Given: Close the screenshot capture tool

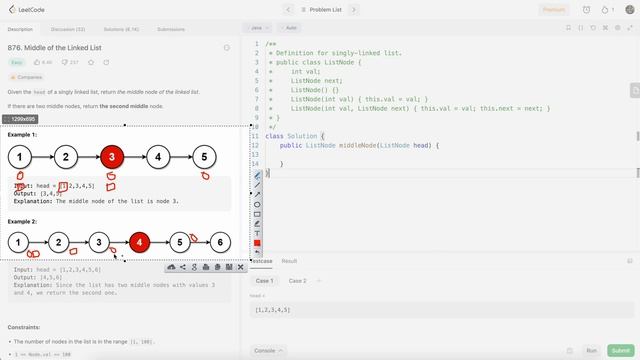Looking at the screenshot, I should click(241, 267).
